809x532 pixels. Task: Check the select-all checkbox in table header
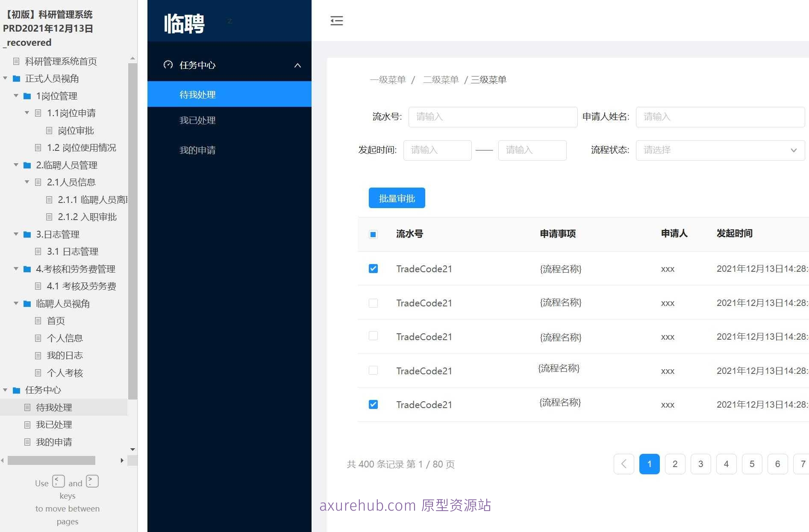point(373,234)
